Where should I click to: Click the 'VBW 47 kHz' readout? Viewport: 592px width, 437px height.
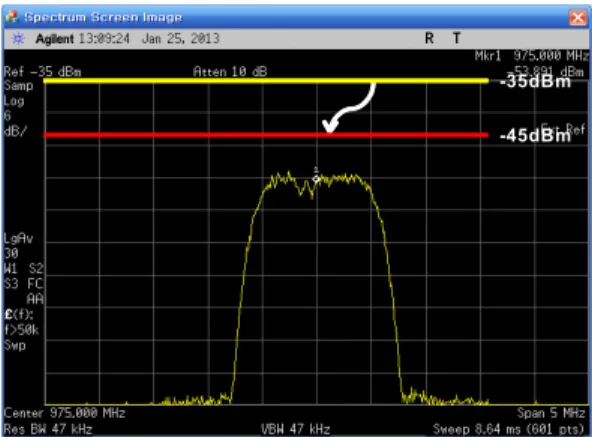coord(296,429)
